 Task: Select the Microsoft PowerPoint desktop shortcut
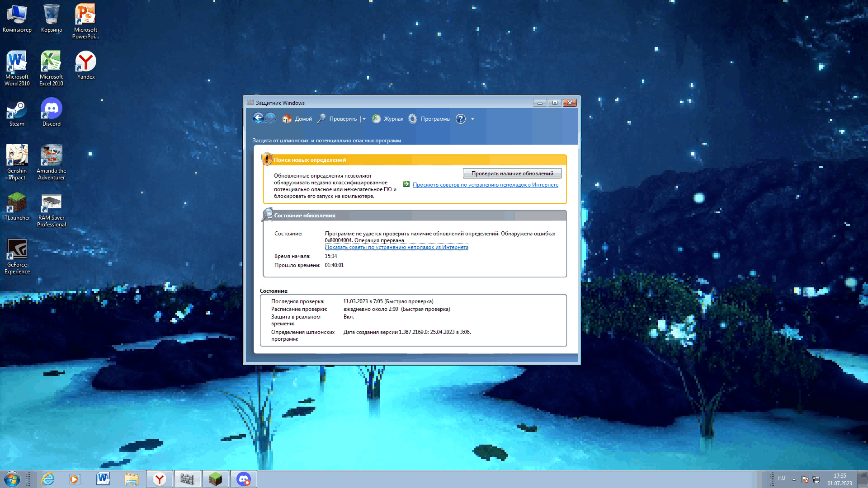pos(85,22)
